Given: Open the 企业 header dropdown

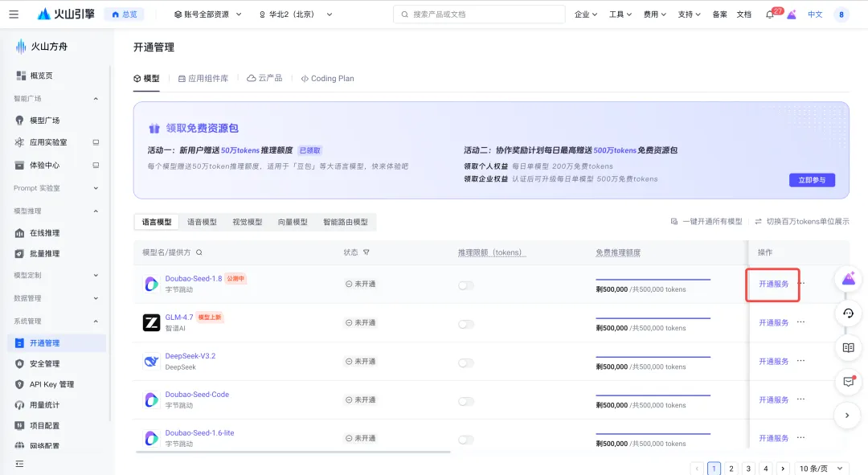Looking at the screenshot, I should click(x=586, y=14).
